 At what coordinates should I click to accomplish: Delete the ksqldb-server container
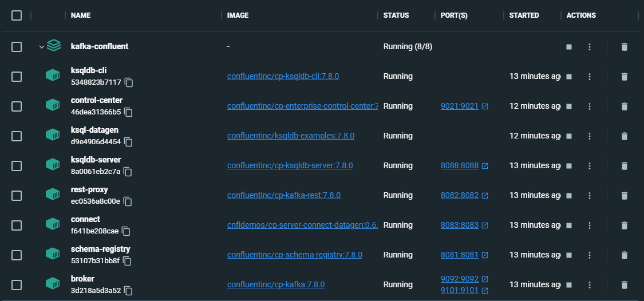[x=625, y=166]
